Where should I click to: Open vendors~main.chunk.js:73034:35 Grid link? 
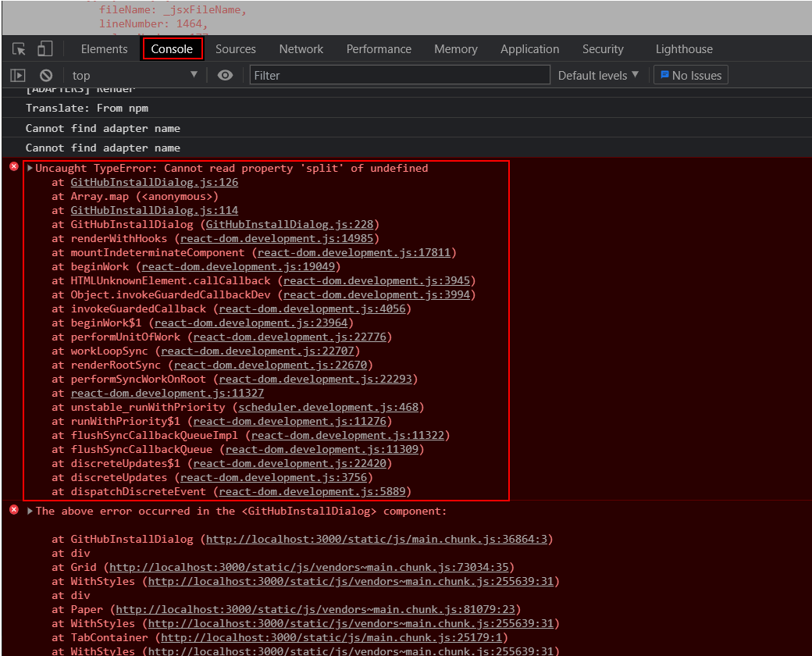pos(308,567)
